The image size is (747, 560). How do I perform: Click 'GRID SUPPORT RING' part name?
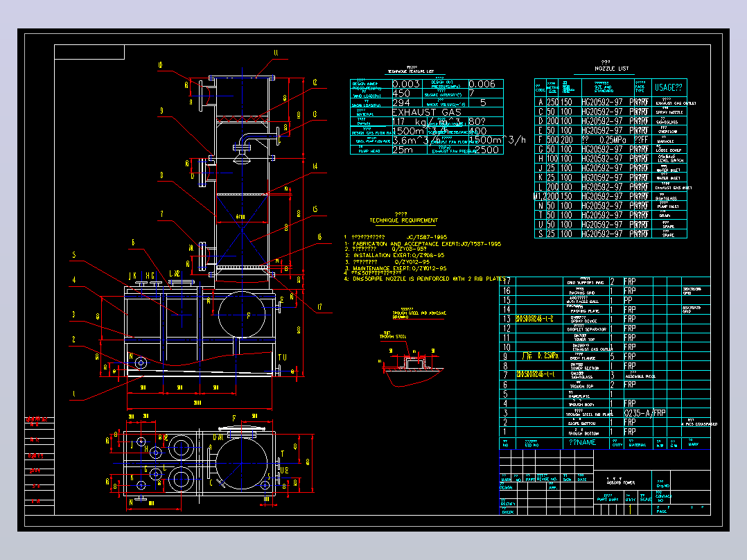(585, 283)
